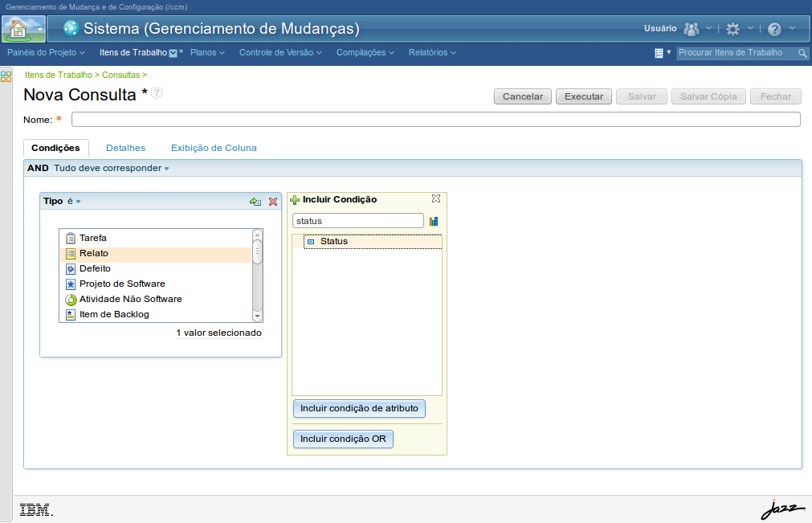Click the Cancelar button
812x523 pixels.
tap(523, 96)
